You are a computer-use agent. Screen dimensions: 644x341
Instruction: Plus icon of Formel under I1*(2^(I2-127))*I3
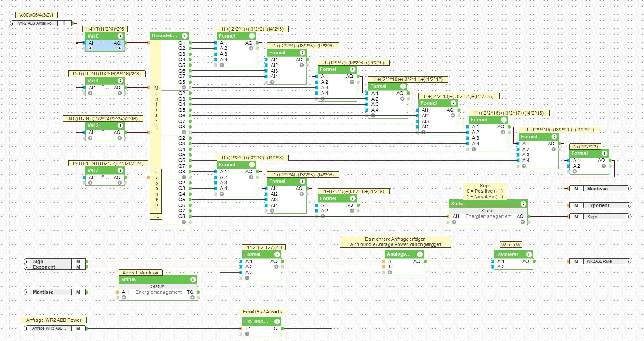pos(247,278)
